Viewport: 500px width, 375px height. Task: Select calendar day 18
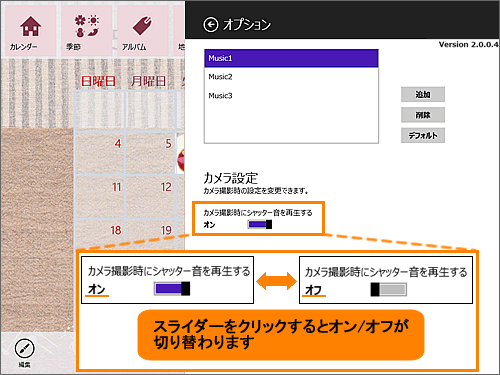coord(100,234)
